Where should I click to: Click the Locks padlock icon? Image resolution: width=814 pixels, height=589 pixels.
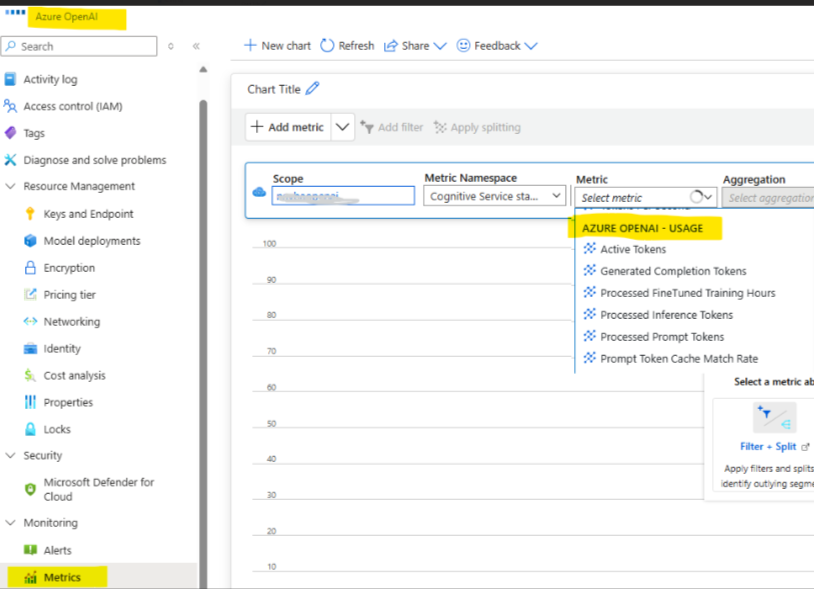30,429
